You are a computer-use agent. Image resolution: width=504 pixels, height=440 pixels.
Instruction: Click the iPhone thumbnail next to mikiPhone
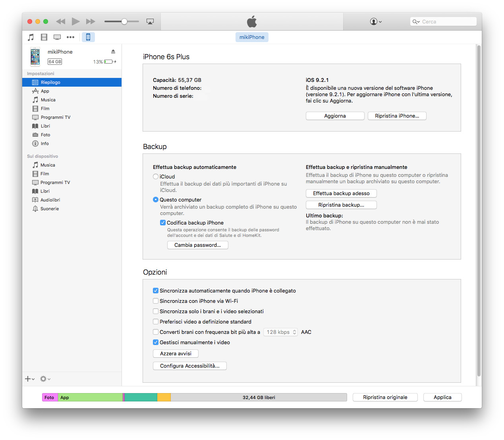pyautogui.click(x=35, y=56)
